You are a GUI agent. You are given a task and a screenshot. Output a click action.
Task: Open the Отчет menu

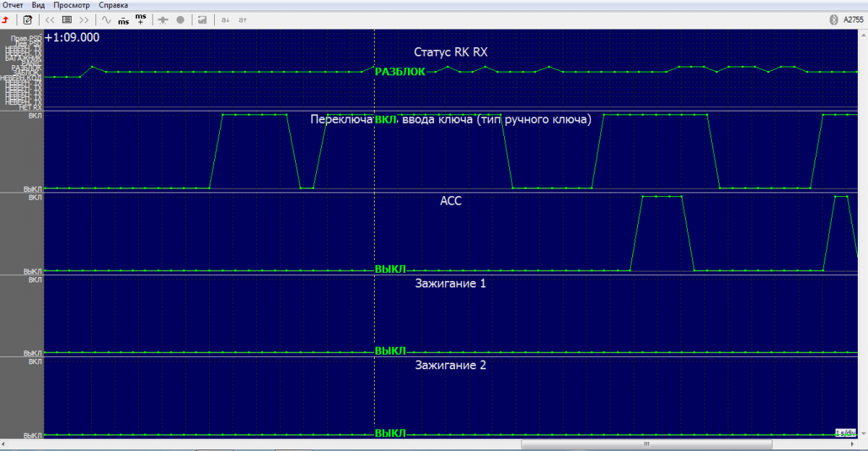13,5
